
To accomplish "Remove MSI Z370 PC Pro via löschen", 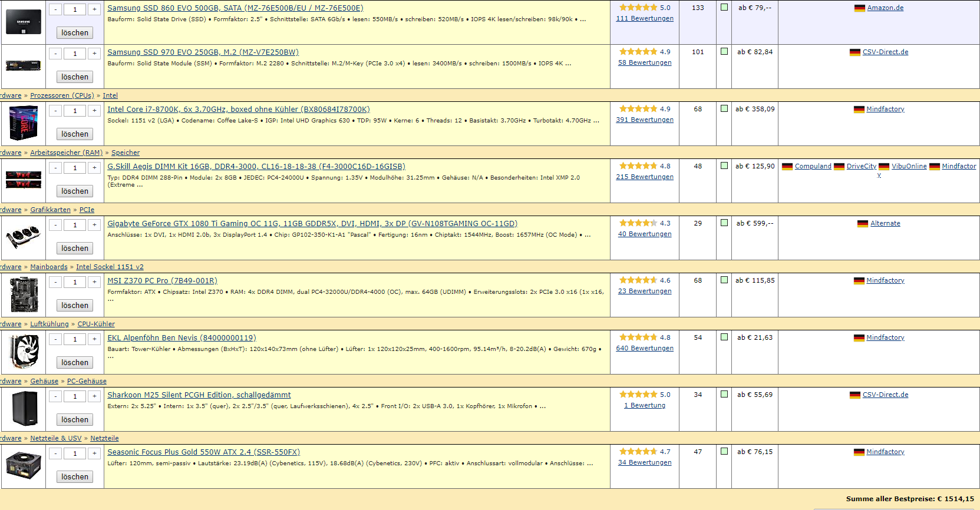I will [x=75, y=306].
